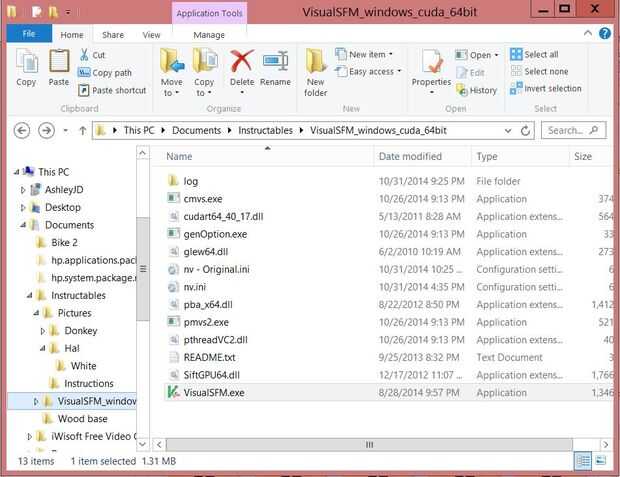The image size is (620, 477).
Task: Open Properties of selected item
Action: coord(431,71)
